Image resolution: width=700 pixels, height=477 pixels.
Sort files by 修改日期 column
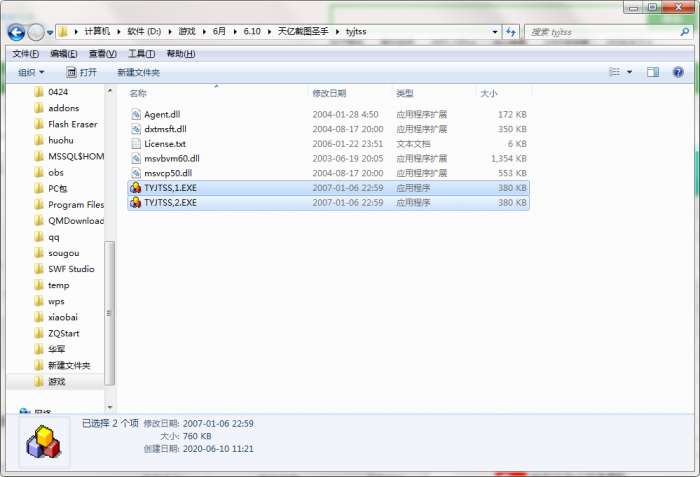[x=329, y=93]
